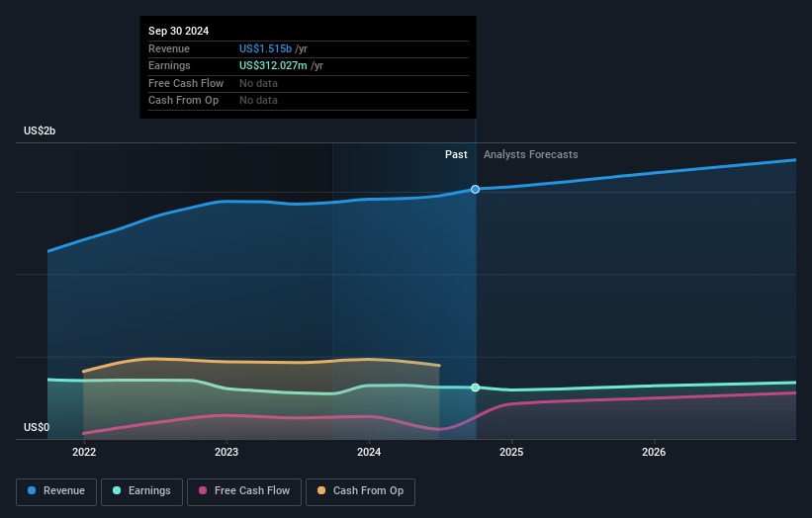812x518 pixels.
Task: Click the Past label in chart
Action: pos(456,155)
